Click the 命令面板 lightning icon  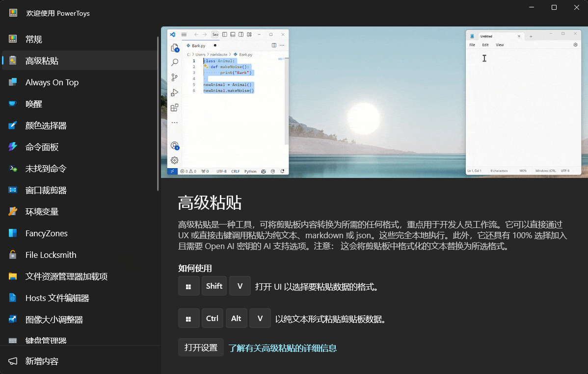pos(13,147)
